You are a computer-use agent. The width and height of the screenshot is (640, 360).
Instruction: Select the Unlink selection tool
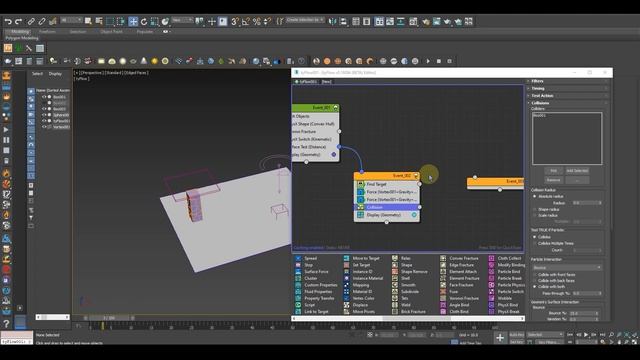[x=42, y=21]
